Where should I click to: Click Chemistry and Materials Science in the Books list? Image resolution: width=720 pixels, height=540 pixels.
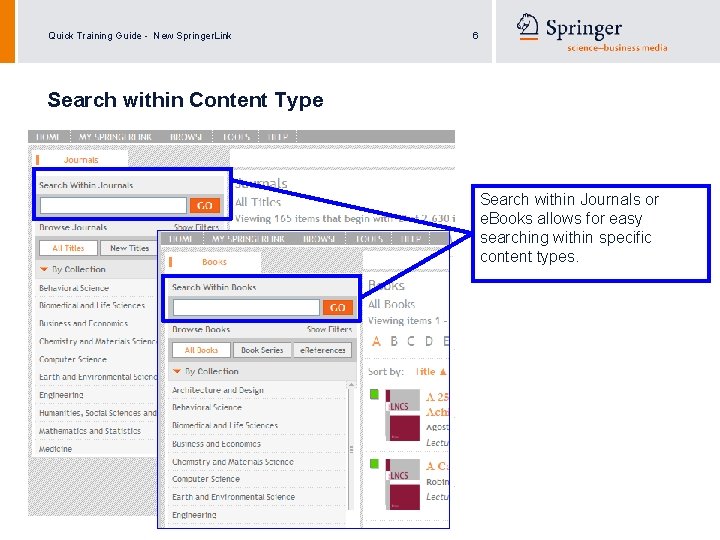tap(233, 461)
